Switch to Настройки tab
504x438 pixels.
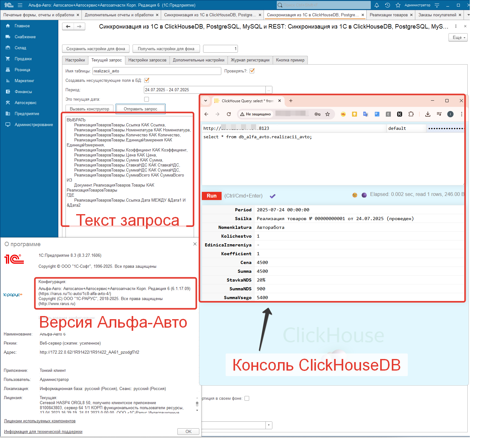pos(75,60)
